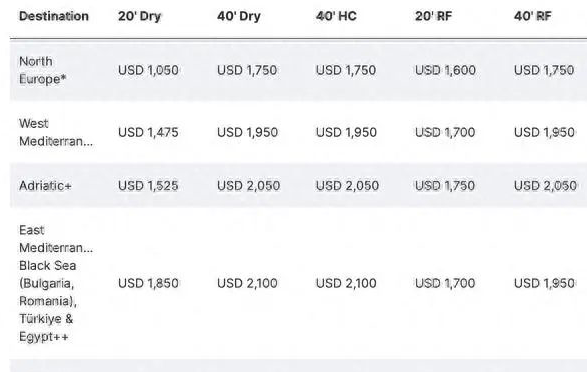Select East Mediterranean 40' HC price USD 2,100

(346, 283)
